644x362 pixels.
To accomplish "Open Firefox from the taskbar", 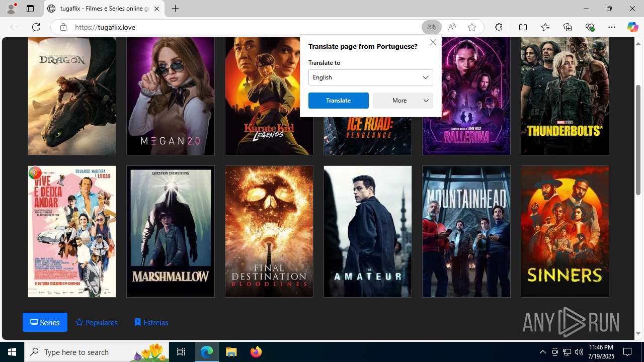I will point(256,352).
